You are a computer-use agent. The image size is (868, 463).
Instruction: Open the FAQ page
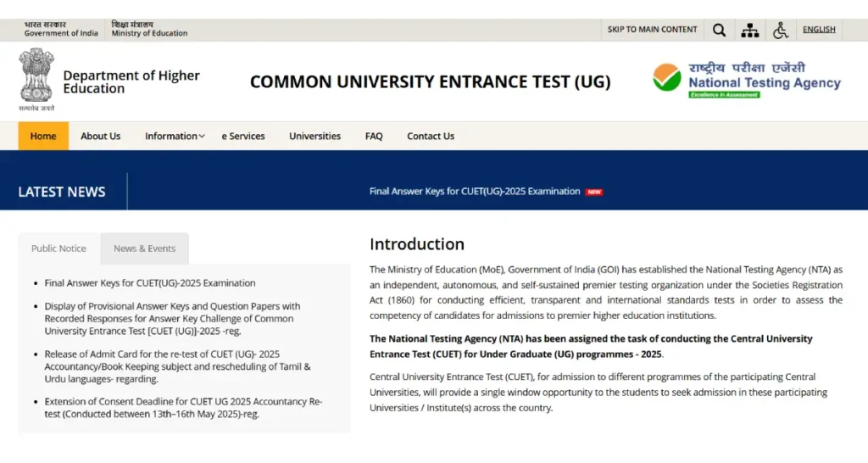point(374,137)
